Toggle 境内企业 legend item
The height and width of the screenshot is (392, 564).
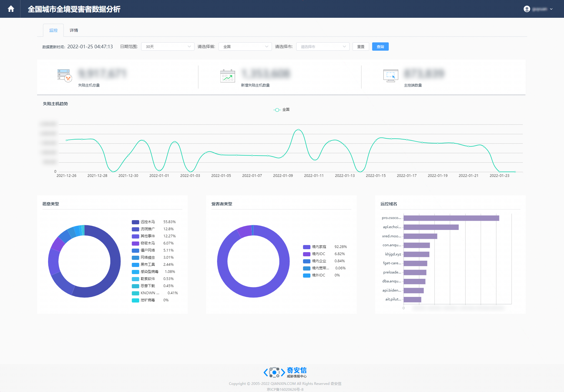tap(315, 261)
